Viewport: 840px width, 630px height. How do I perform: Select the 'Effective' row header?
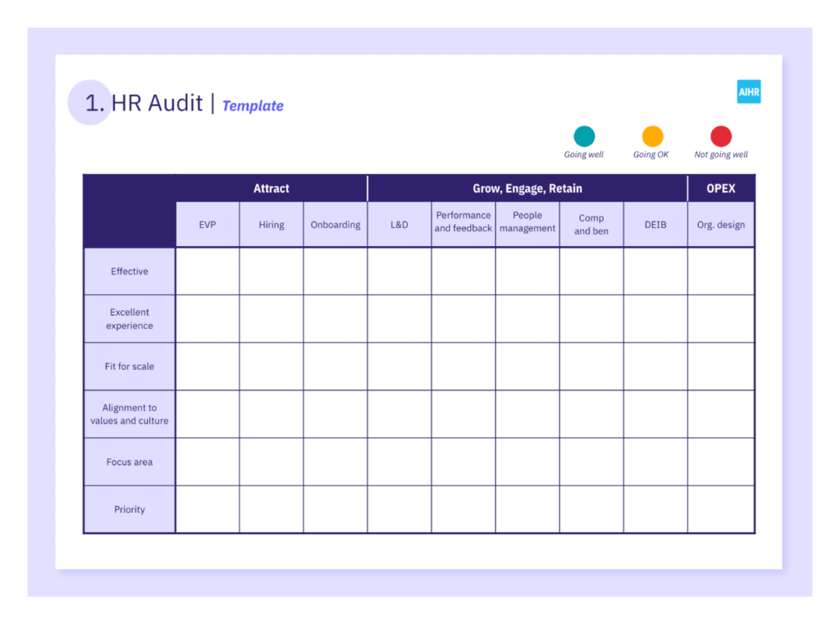tap(129, 271)
